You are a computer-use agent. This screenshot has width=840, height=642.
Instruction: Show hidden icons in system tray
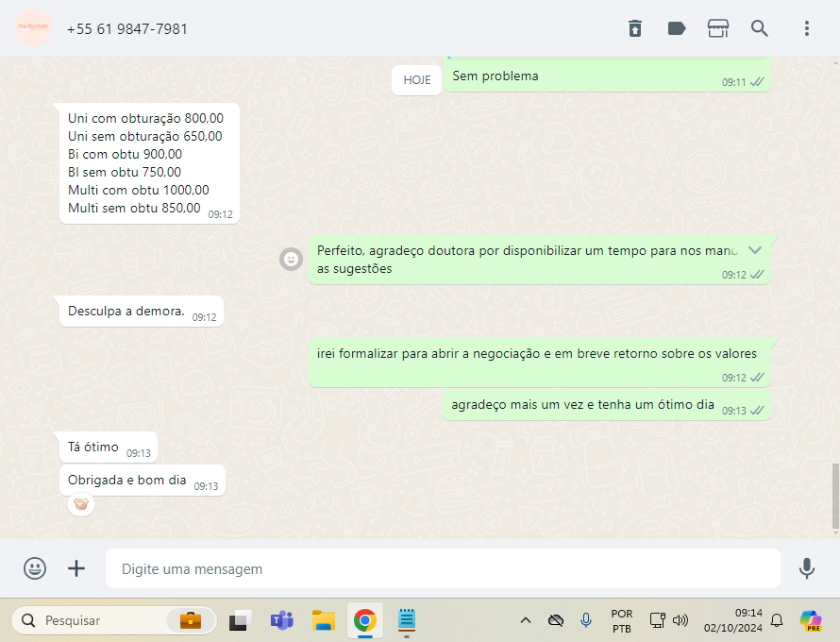coord(526,620)
